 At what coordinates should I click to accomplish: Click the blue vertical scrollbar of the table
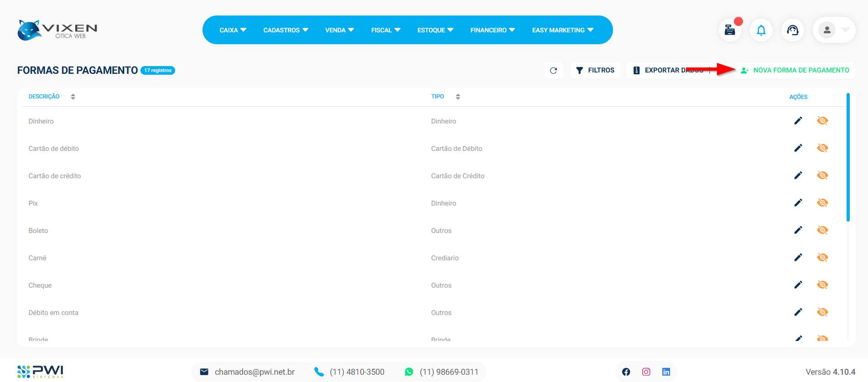pyautogui.click(x=848, y=157)
